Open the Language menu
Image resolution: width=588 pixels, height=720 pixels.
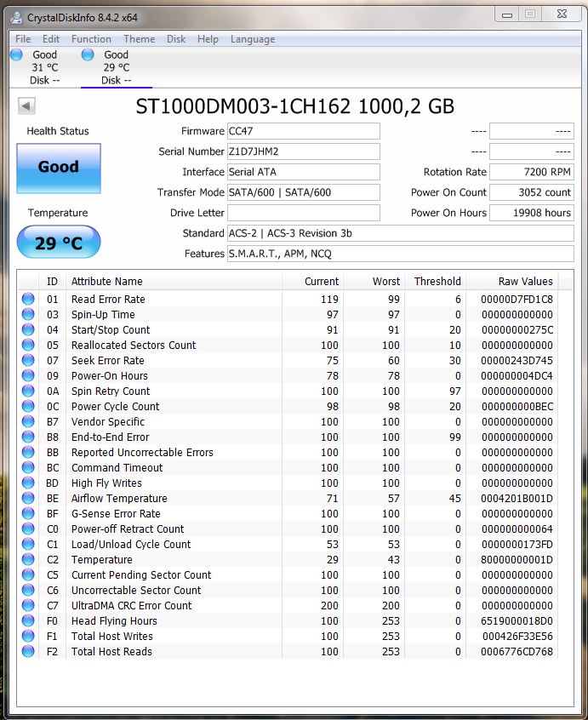(x=253, y=39)
